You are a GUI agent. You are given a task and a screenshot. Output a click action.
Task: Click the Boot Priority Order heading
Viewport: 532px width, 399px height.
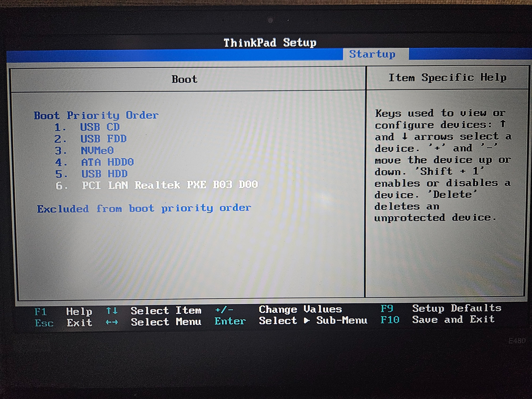[96, 115]
